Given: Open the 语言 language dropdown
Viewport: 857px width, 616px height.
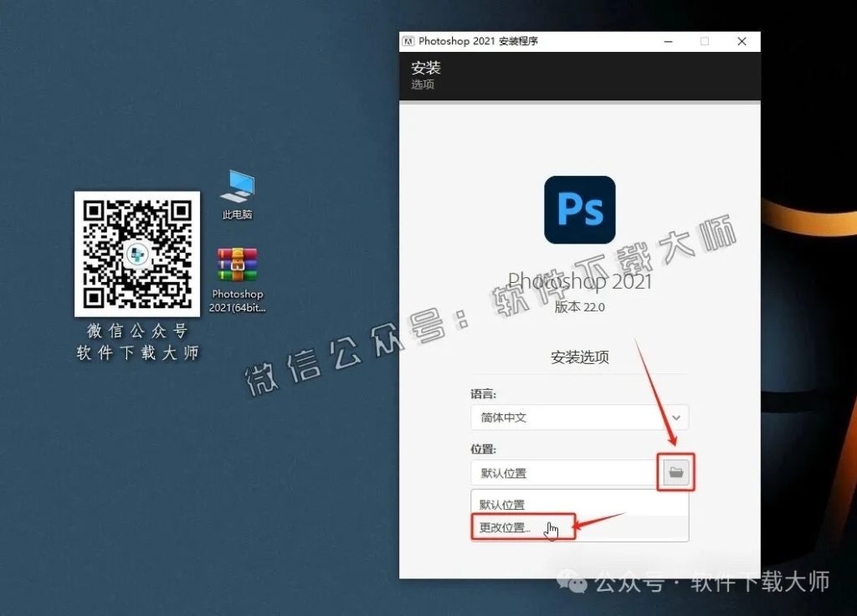Looking at the screenshot, I should (x=579, y=417).
